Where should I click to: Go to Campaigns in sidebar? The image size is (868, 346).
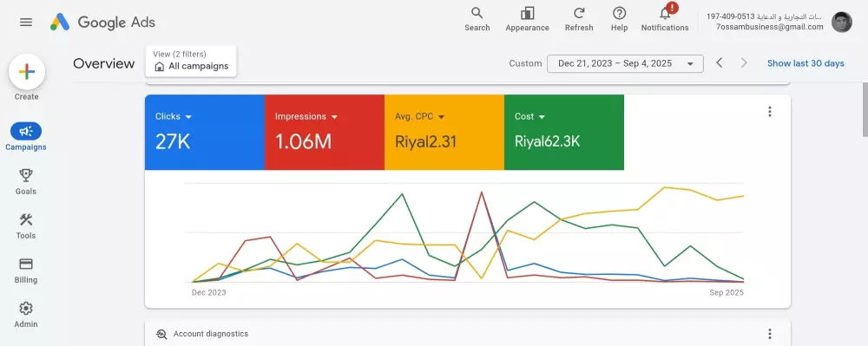[x=26, y=136]
